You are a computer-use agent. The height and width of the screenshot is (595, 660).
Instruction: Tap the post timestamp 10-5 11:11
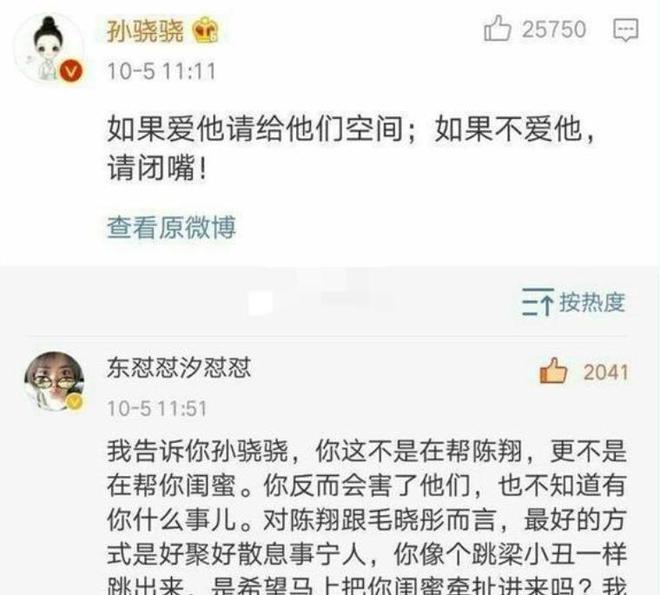point(162,71)
